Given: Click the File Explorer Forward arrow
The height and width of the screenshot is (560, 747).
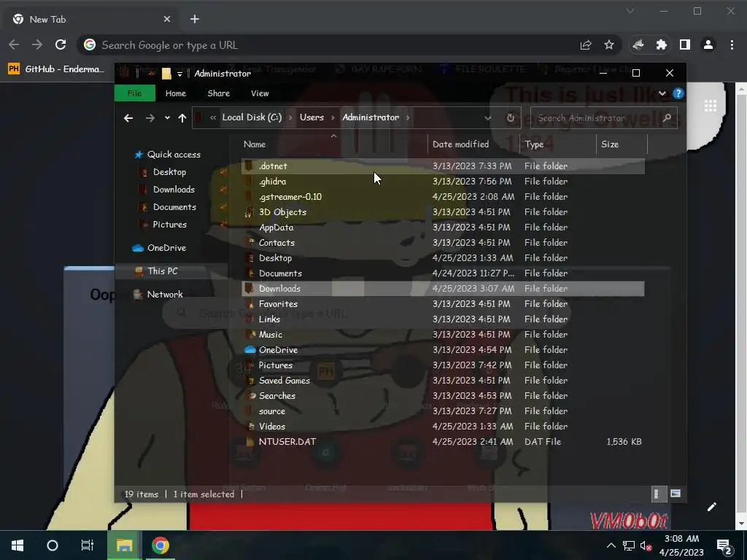Looking at the screenshot, I should (150, 118).
